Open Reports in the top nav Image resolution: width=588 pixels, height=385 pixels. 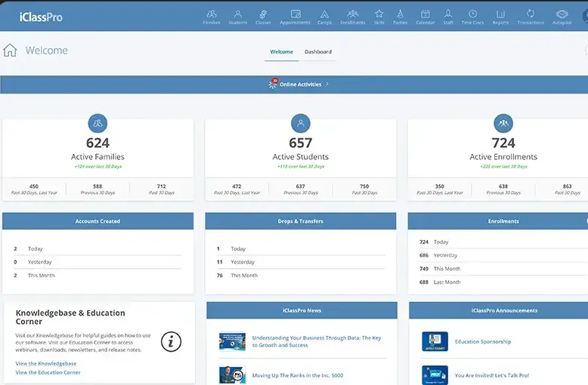click(500, 17)
